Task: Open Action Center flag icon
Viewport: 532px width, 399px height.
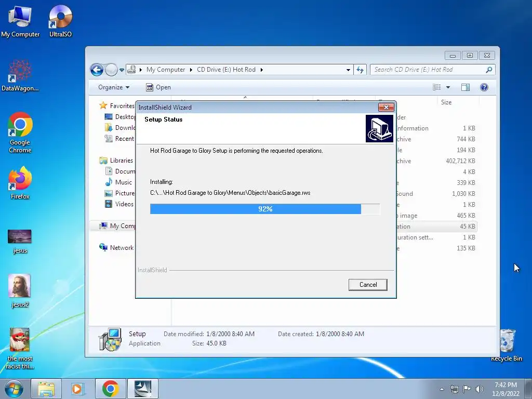Action: pos(467,389)
